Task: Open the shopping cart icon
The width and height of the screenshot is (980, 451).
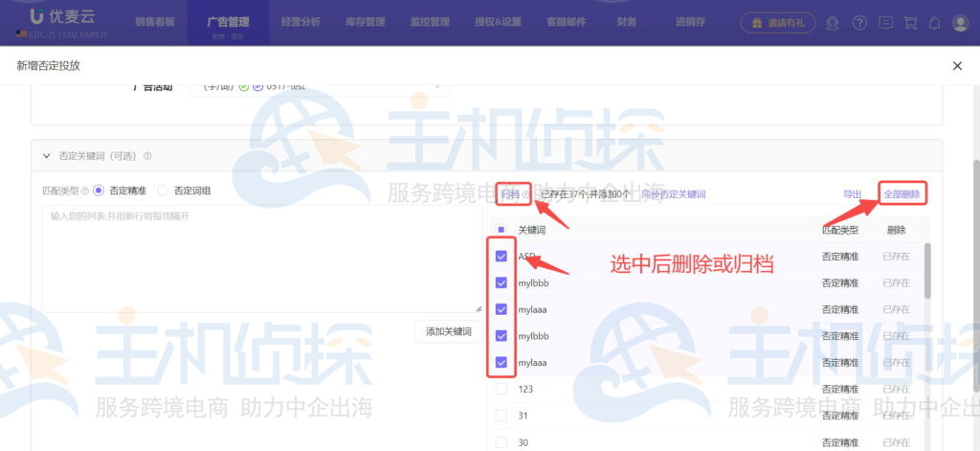Action: (x=910, y=22)
